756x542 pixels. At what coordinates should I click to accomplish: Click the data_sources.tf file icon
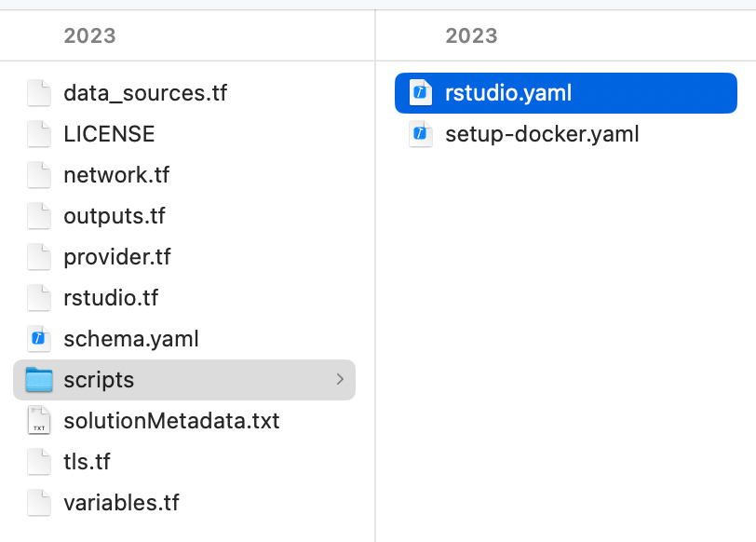pyautogui.click(x=38, y=93)
